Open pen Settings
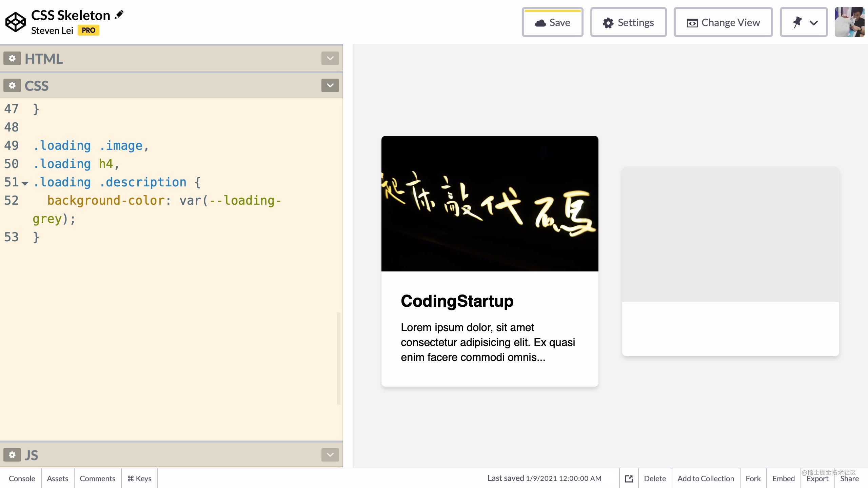Image resolution: width=868 pixels, height=488 pixels. pos(629,22)
